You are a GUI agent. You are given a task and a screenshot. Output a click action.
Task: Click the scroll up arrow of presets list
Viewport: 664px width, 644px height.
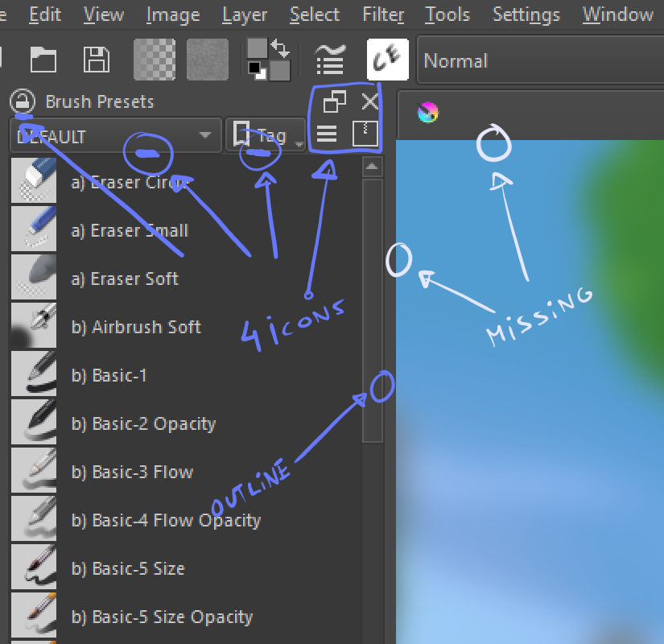click(x=372, y=167)
